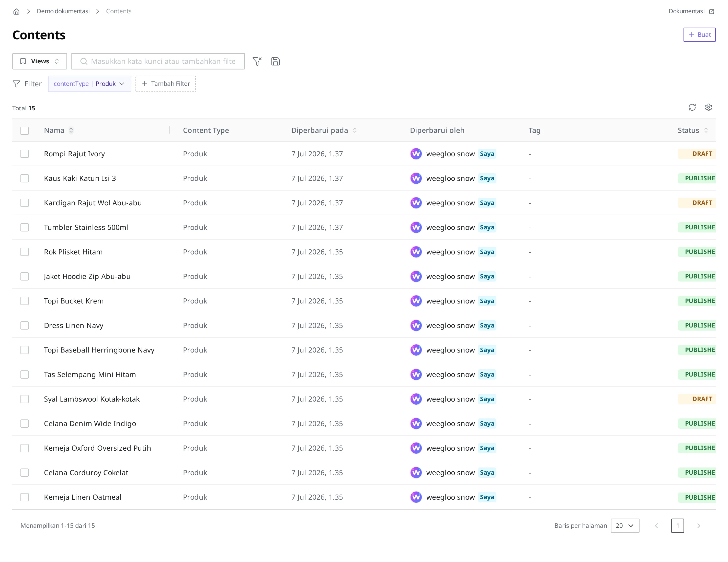Focus the keyword search field
This screenshot has height=562, width=728.
(x=158, y=61)
